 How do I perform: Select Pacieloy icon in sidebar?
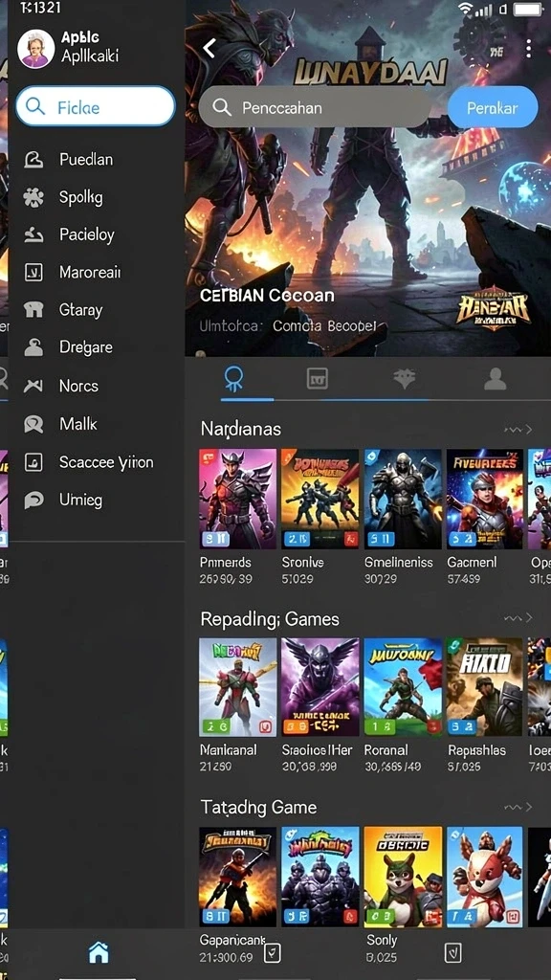[33, 235]
